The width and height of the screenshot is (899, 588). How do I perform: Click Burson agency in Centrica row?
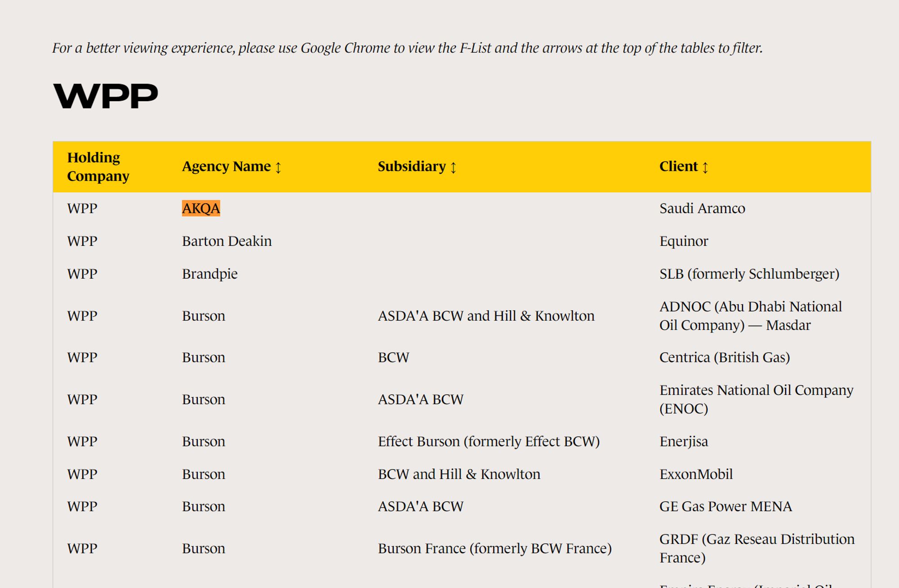point(203,357)
